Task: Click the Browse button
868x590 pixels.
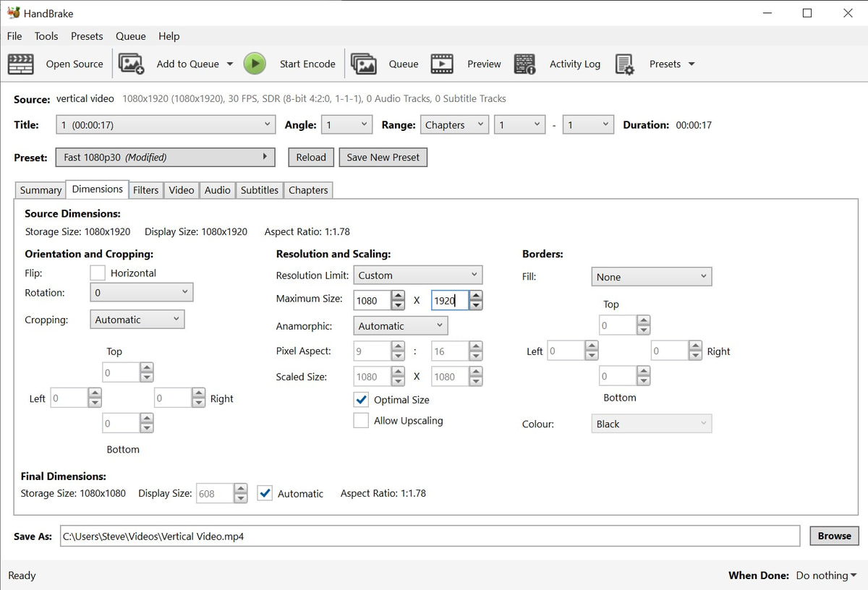Action: [834, 536]
